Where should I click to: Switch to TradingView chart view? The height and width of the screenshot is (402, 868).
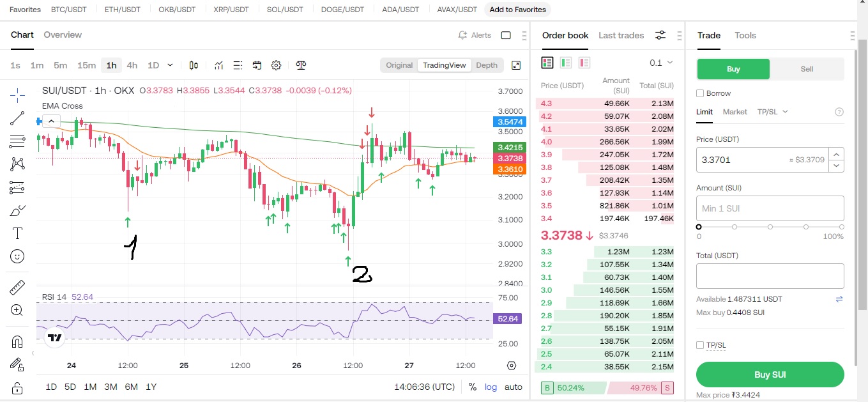445,65
